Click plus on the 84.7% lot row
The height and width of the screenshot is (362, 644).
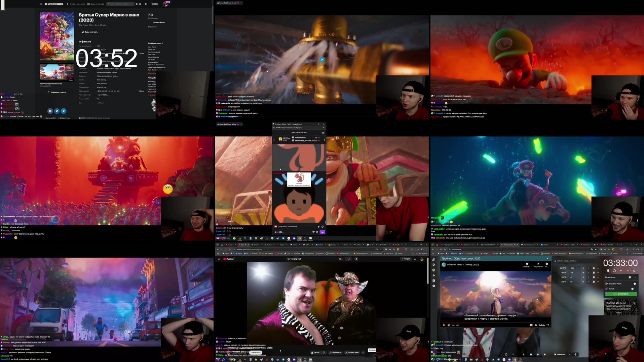(583, 268)
